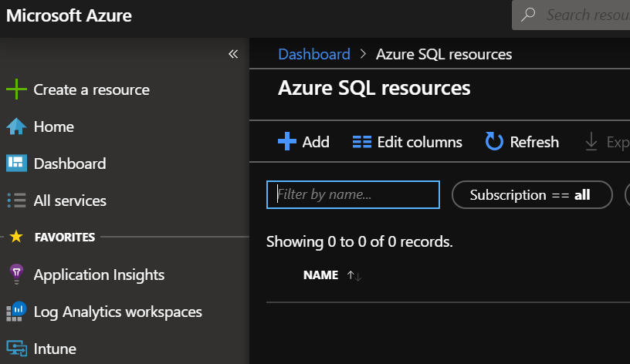Open the Subscription == all filter
The height and width of the screenshot is (364, 630).
coord(531,195)
